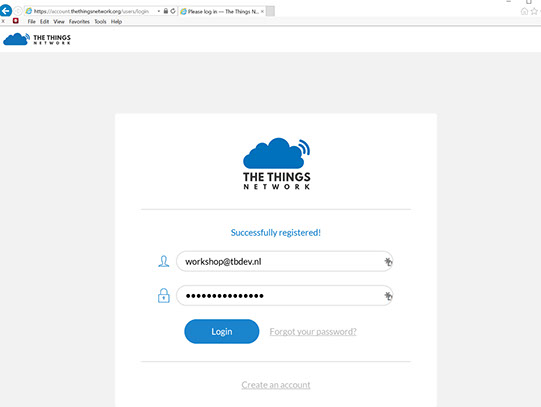Click the page favicon in address bar
This screenshot has height=407, width=541.
click(29, 11)
